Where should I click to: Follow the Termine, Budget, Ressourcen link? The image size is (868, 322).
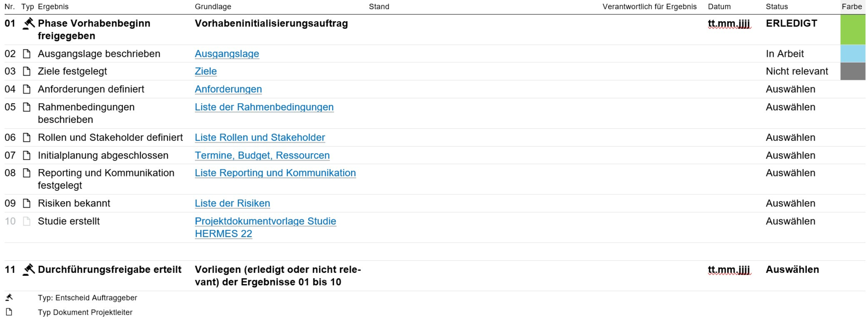pos(262,155)
